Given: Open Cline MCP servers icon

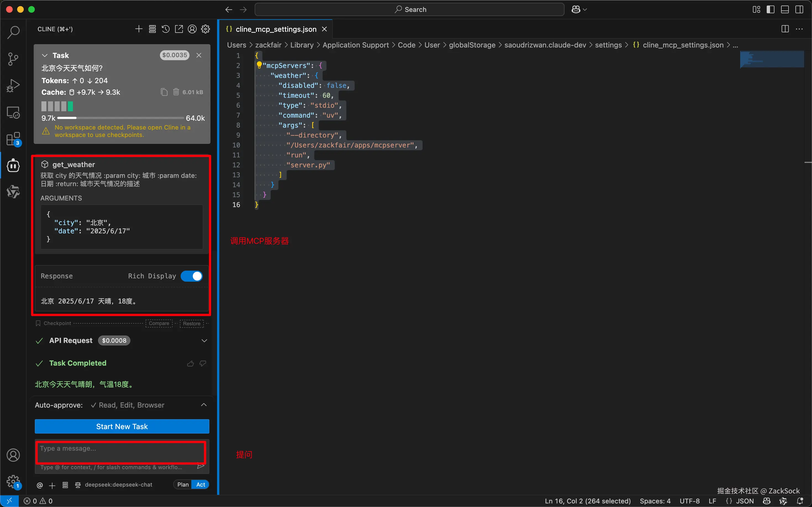Looking at the screenshot, I should click(x=152, y=29).
